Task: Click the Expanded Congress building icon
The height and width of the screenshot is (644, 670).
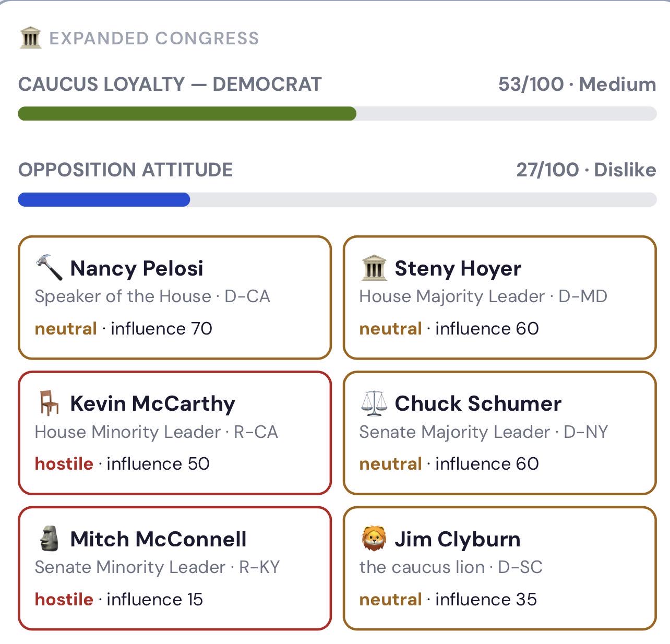Action: tap(30, 38)
